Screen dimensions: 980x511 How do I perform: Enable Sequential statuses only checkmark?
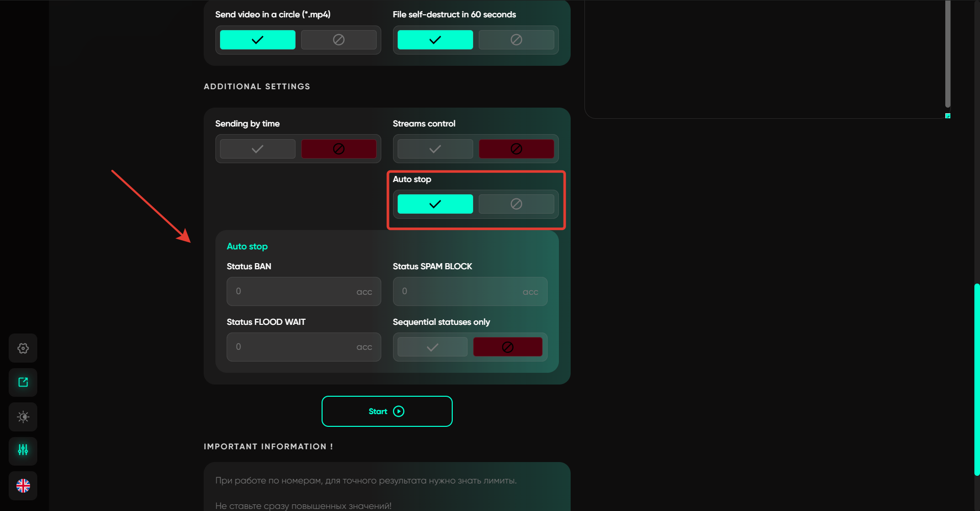(432, 347)
